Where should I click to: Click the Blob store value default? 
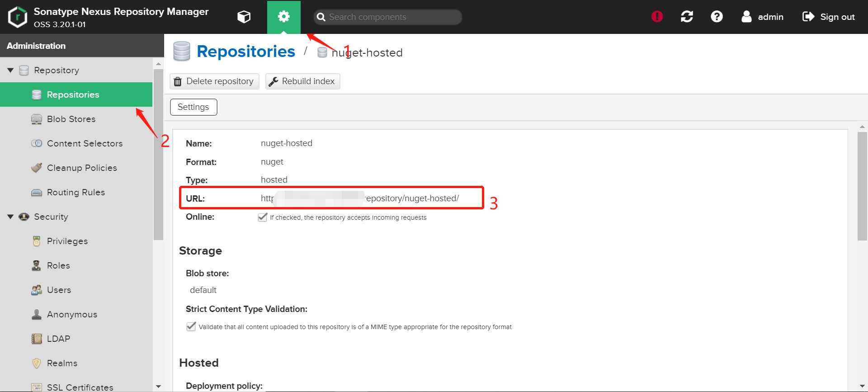coord(203,290)
